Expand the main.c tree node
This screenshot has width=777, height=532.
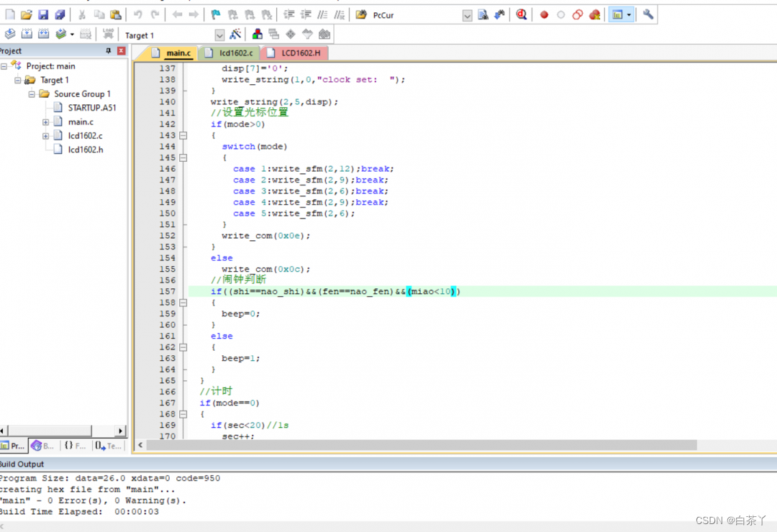[x=46, y=122]
